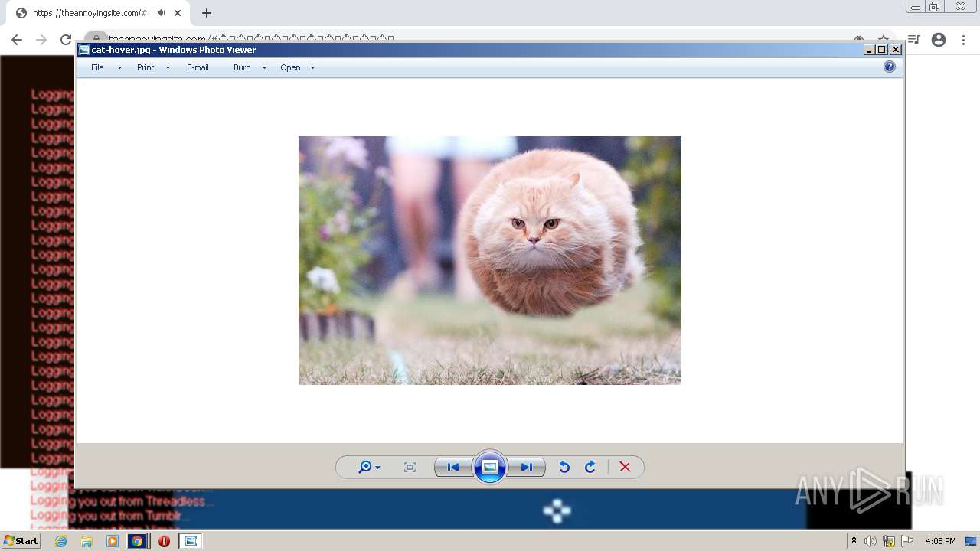This screenshot has width=980, height=551.
Task: Expand the Burn dropdown arrow
Action: 264,68
